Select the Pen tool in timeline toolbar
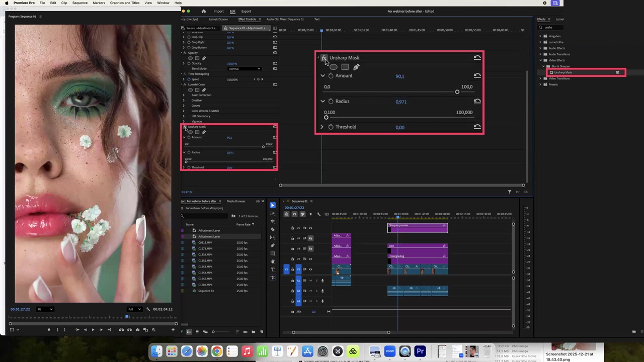644x362 pixels. pyautogui.click(x=273, y=245)
